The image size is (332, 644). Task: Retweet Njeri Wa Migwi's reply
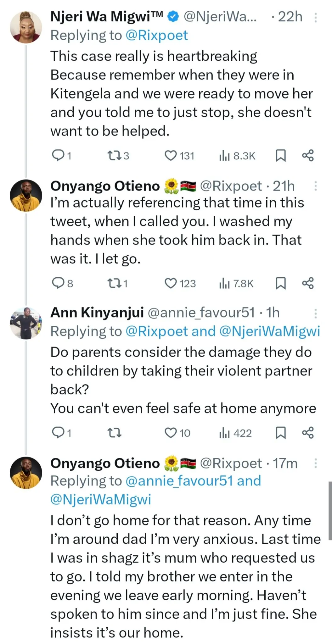114,156
